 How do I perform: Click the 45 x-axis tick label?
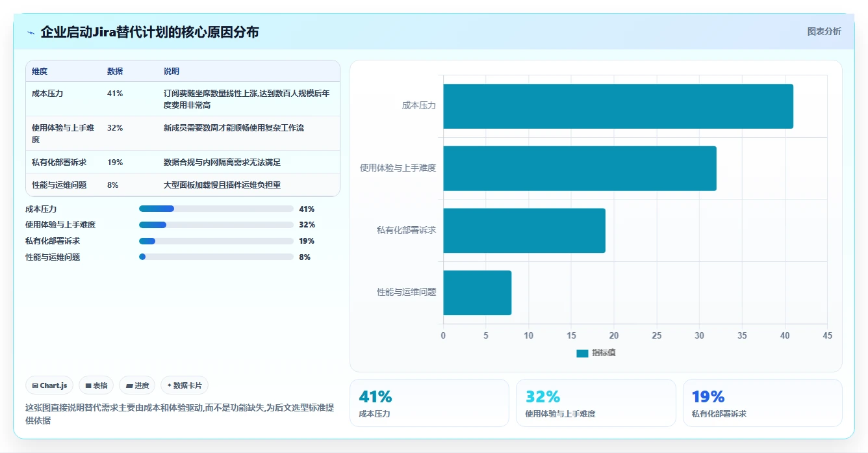click(827, 336)
